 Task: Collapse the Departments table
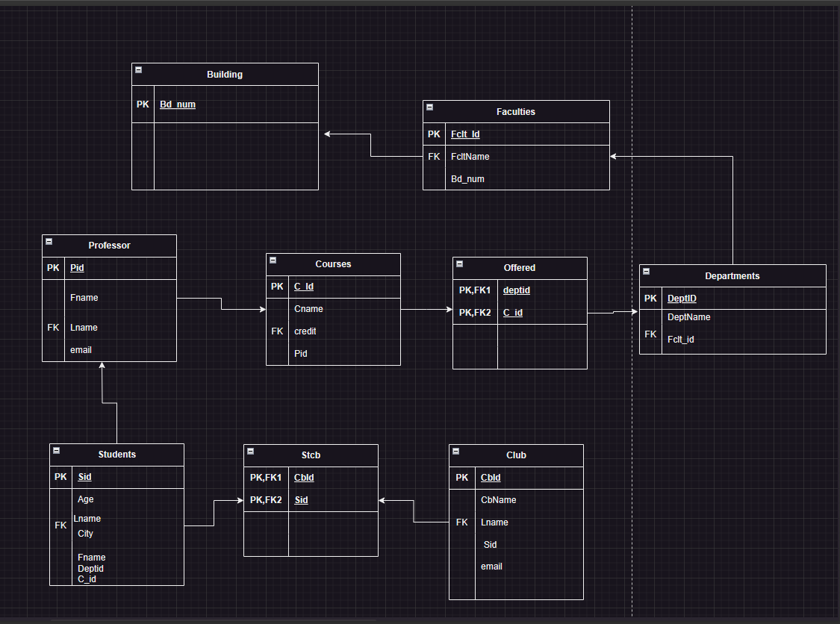click(645, 271)
